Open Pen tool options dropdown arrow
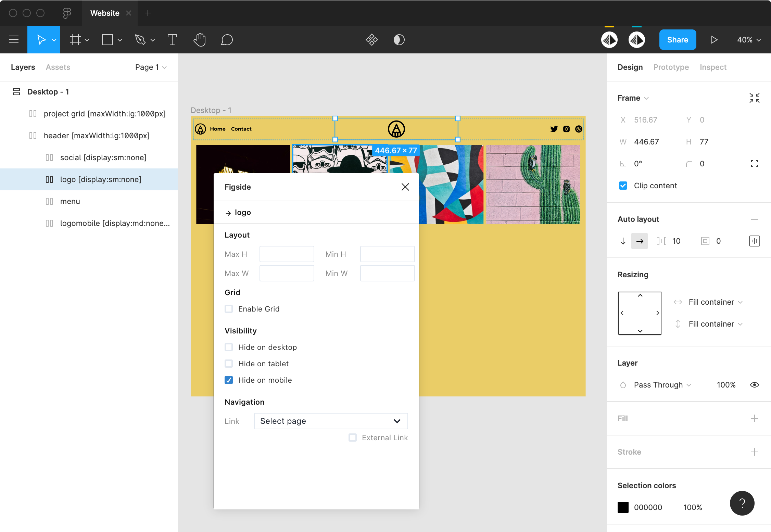Screen dimensions: 771x532 (x=153, y=40)
